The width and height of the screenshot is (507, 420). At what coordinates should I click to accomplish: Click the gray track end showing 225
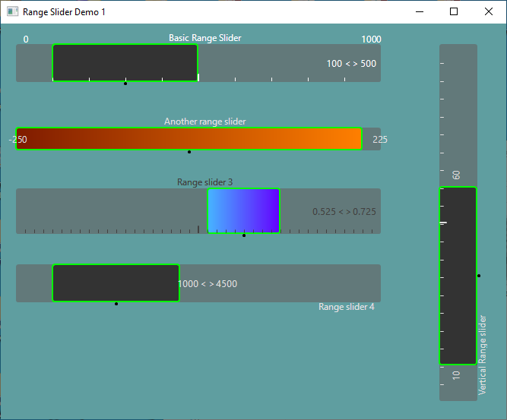pyautogui.click(x=372, y=139)
